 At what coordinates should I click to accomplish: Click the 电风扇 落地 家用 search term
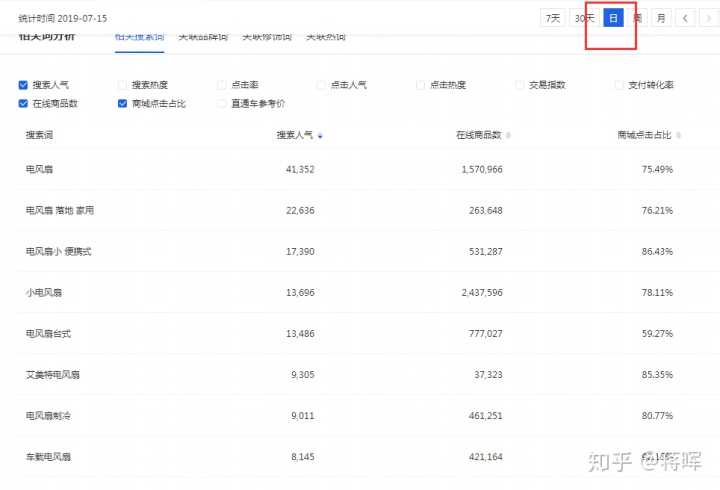point(60,210)
